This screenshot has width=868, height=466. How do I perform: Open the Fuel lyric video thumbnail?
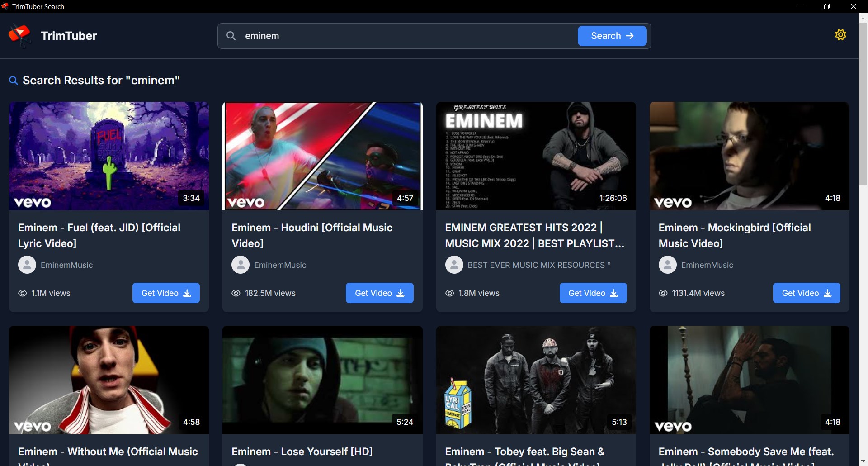(109, 156)
